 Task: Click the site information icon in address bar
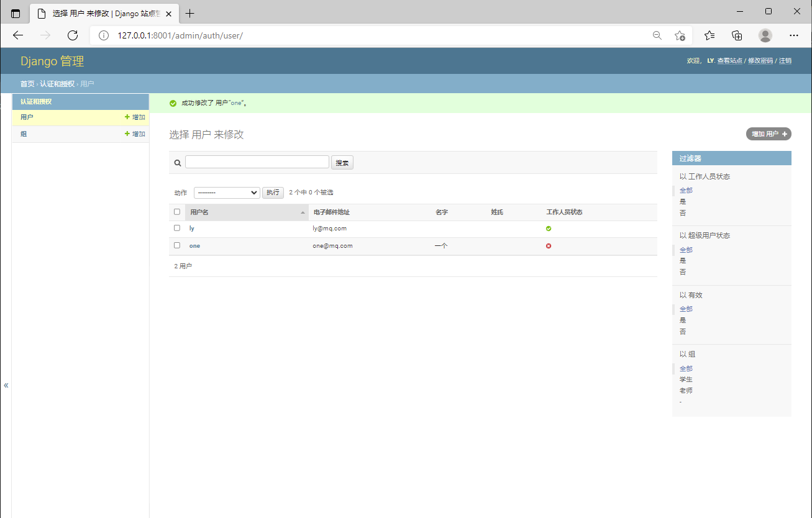coord(104,35)
